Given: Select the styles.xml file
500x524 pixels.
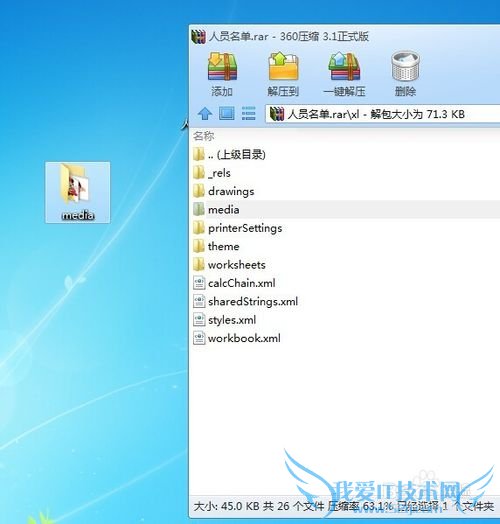Looking at the screenshot, I should (346, 320).
